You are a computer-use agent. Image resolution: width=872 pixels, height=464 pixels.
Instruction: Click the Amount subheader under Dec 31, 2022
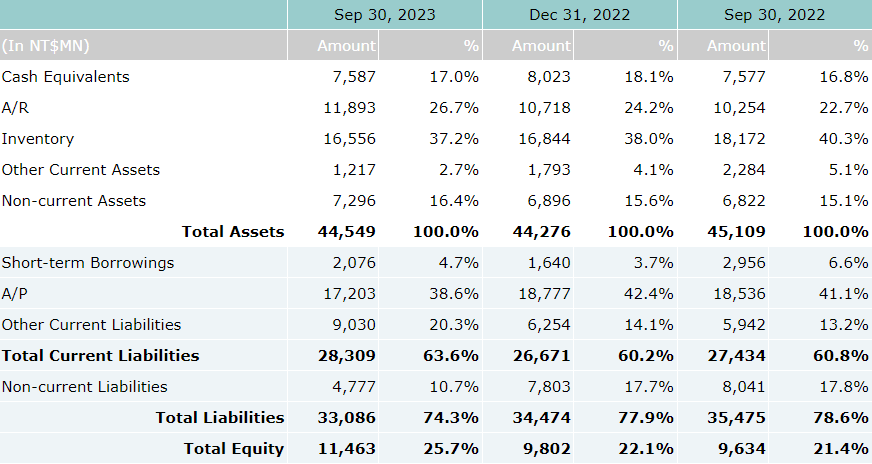(541, 46)
